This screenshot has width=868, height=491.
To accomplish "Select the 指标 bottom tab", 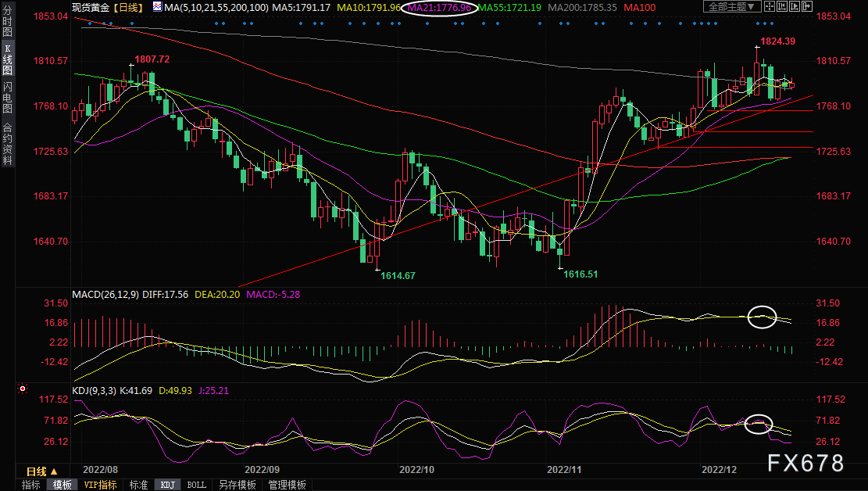I will [x=31, y=485].
